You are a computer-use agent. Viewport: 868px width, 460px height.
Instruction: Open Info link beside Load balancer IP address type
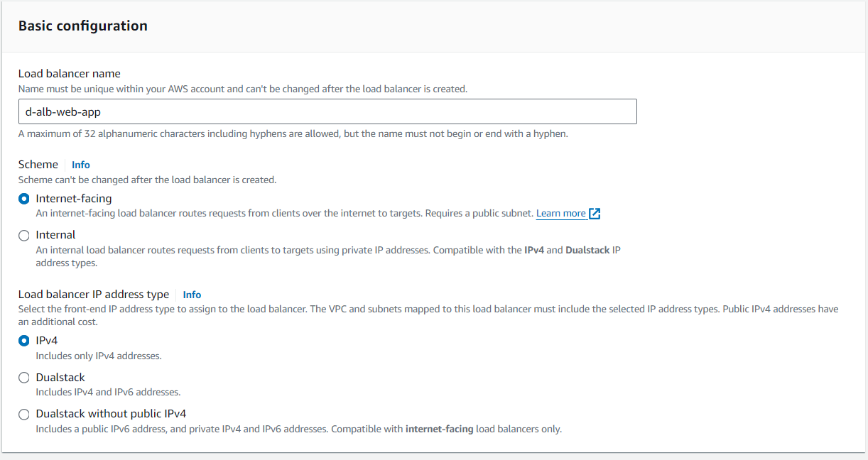tap(192, 295)
